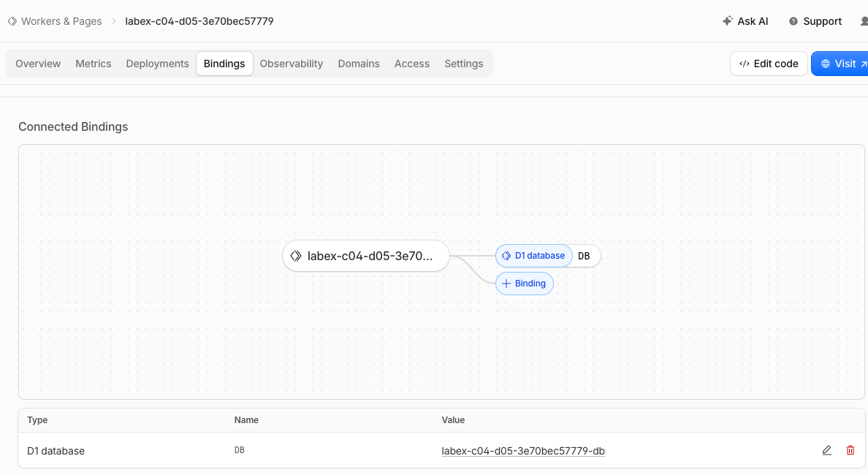Screen dimensions: 868x475
Task: Click the code brackets icon in Edit code
Action: tap(744, 64)
